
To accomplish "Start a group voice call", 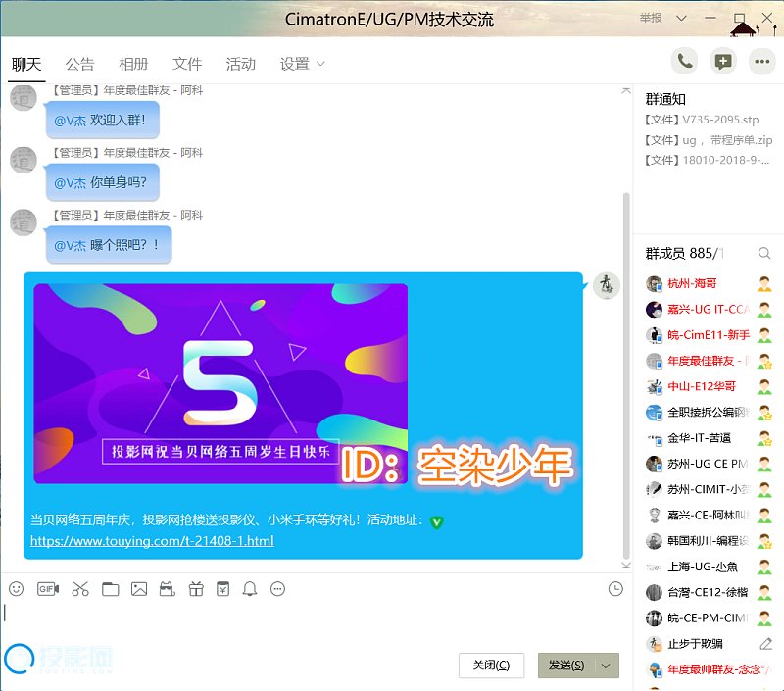I will tap(685, 61).
